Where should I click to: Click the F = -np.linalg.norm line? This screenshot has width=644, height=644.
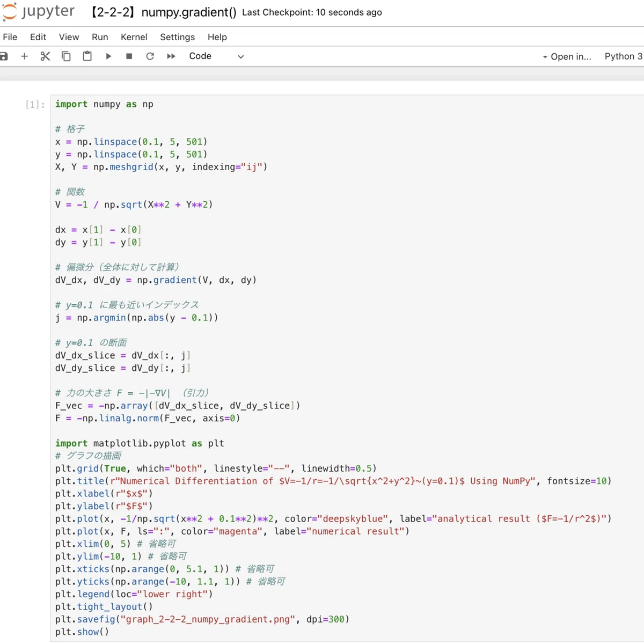[x=148, y=418]
